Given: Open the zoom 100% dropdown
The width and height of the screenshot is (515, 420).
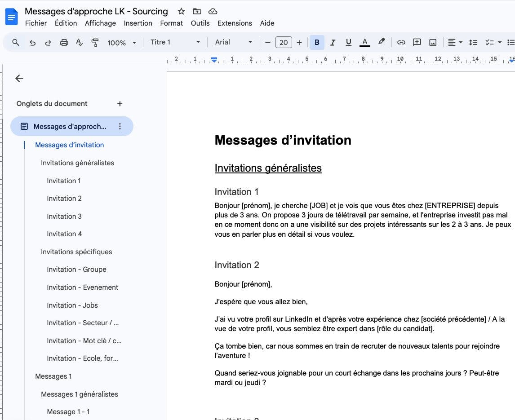Looking at the screenshot, I should [121, 43].
